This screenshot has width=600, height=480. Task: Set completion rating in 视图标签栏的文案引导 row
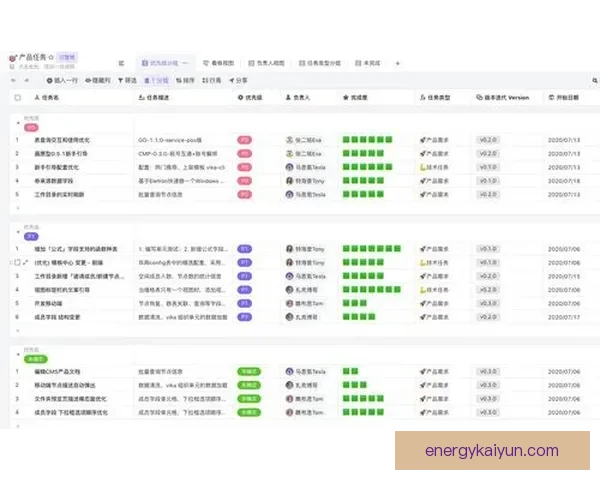(x=372, y=290)
